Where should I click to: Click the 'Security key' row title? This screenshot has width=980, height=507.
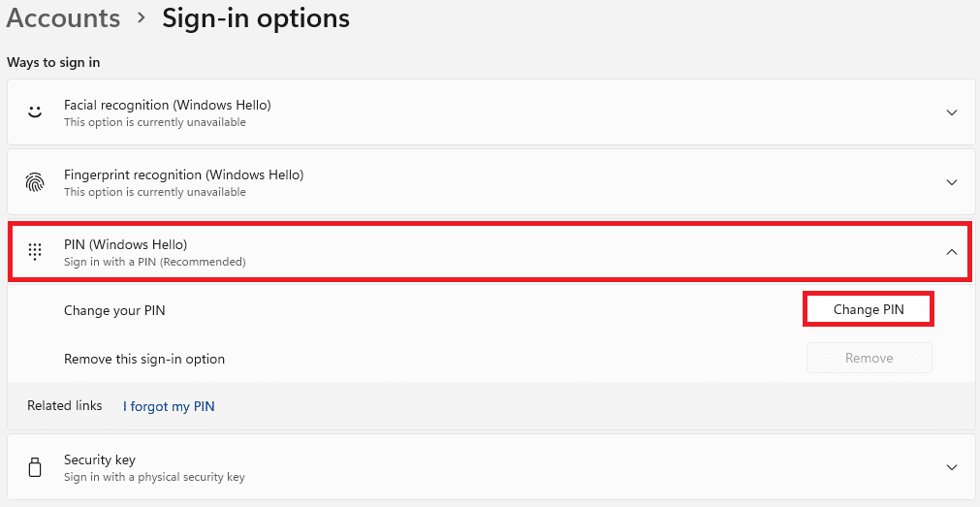[x=100, y=459]
